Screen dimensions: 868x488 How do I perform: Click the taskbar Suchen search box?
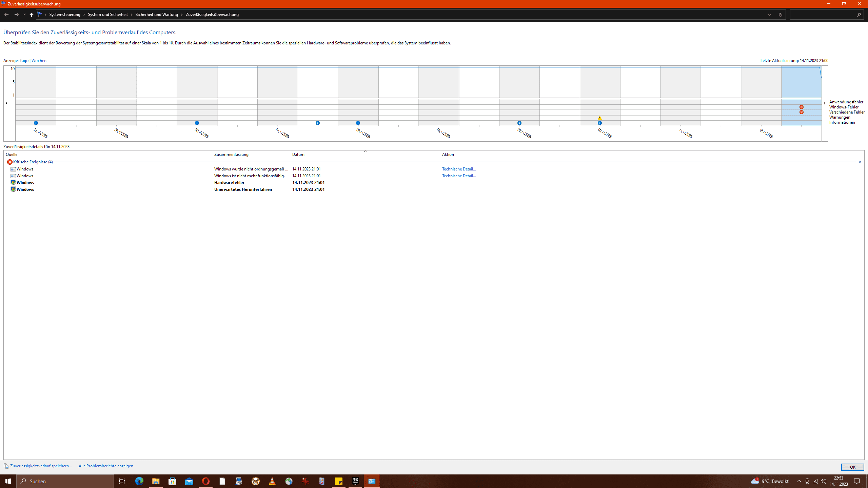pyautogui.click(x=65, y=481)
